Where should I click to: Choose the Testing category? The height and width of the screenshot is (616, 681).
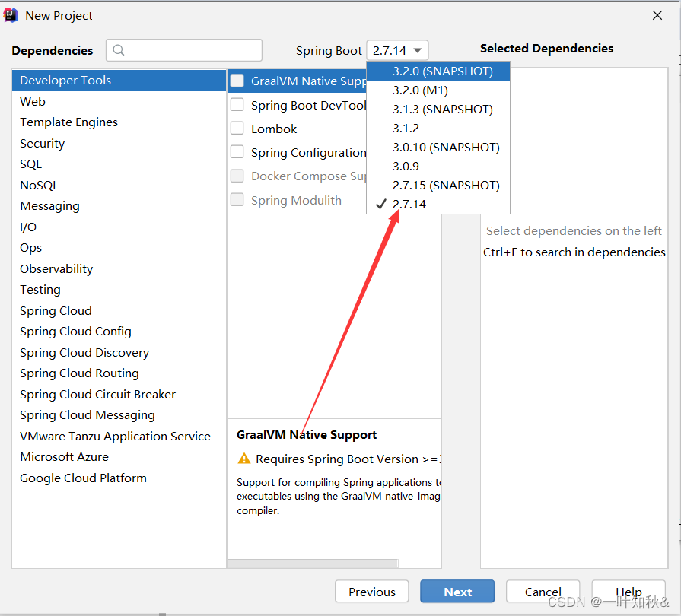tap(119, 290)
